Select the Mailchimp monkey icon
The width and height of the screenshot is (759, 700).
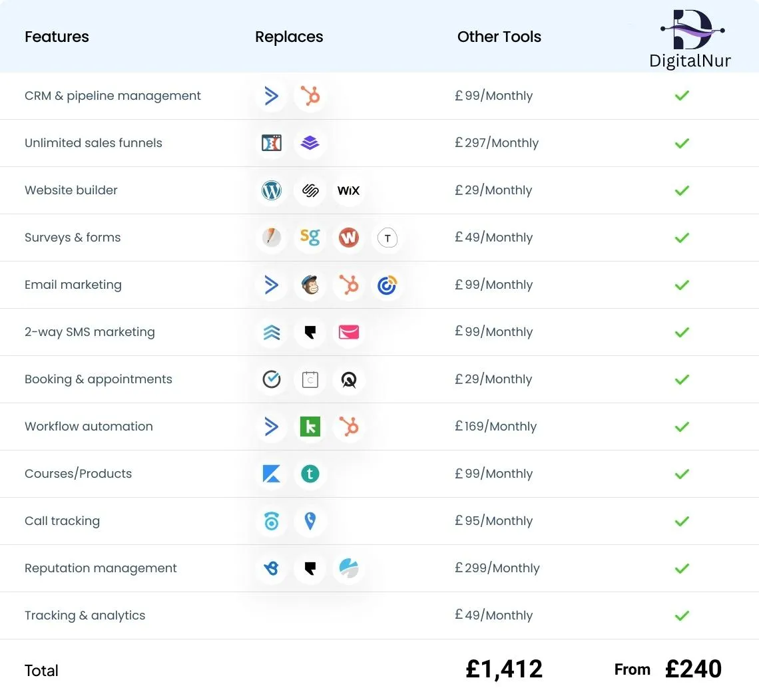coord(310,285)
